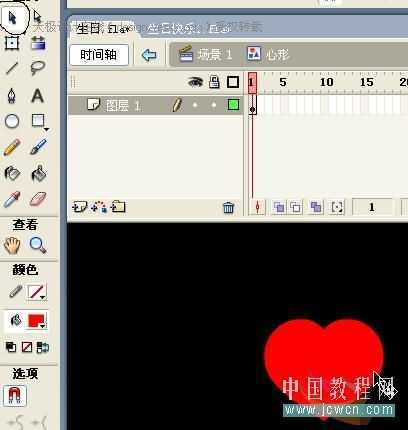408x430 pixels.
Task: Open the red fill color swatch
Action: click(x=37, y=321)
